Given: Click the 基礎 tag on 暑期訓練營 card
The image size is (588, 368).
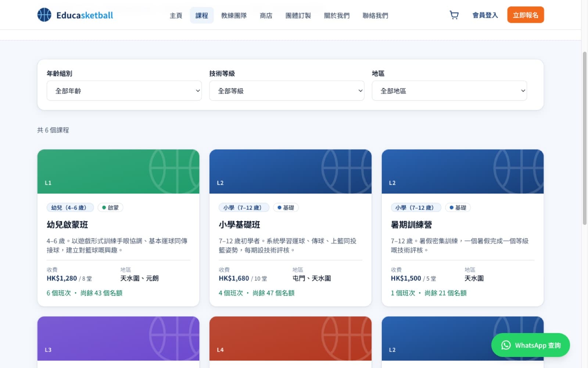Looking at the screenshot, I should coord(458,208).
